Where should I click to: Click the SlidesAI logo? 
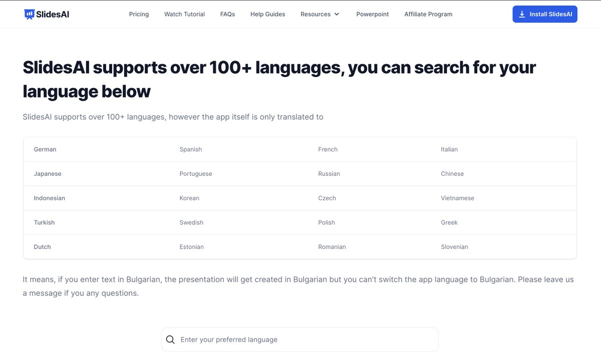[x=47, y=14]
